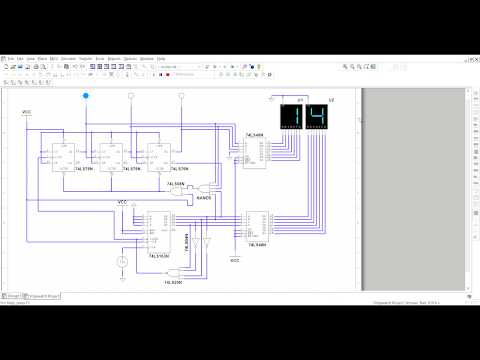The width and height of the screenshot is (480, 360).
Task: Click the red Stop simulation button
Action: pos(168,75)
